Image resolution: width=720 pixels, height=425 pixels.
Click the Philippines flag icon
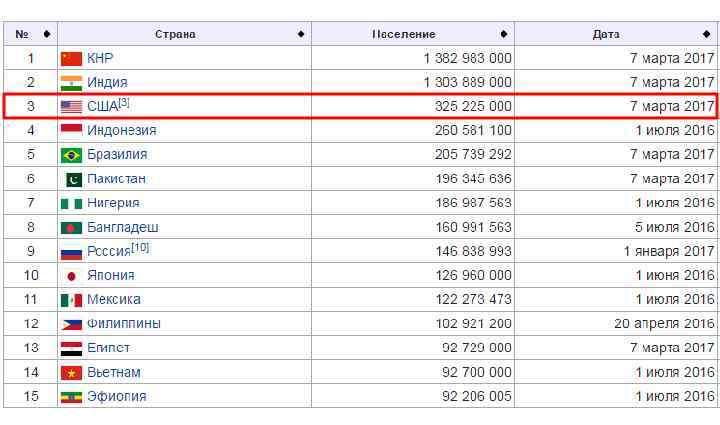coord(71,324)
